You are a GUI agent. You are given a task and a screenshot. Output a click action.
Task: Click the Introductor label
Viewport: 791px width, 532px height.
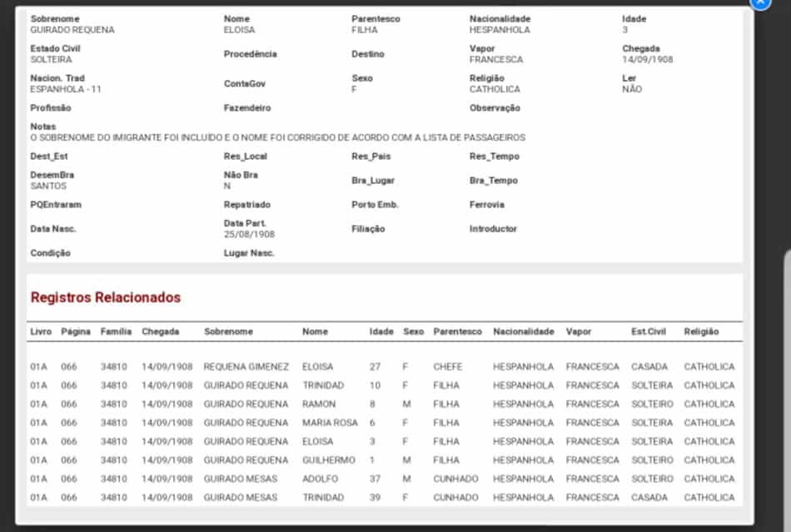coord(493,229)
